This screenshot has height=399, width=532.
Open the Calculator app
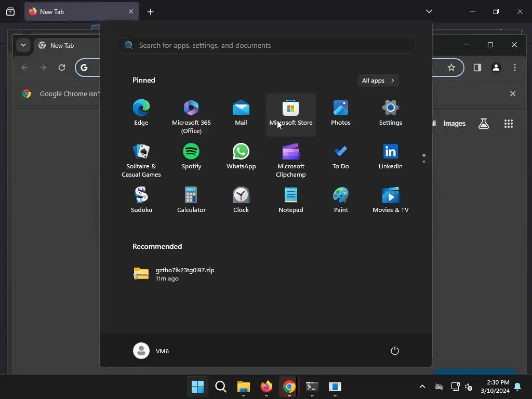pos(191,200)
